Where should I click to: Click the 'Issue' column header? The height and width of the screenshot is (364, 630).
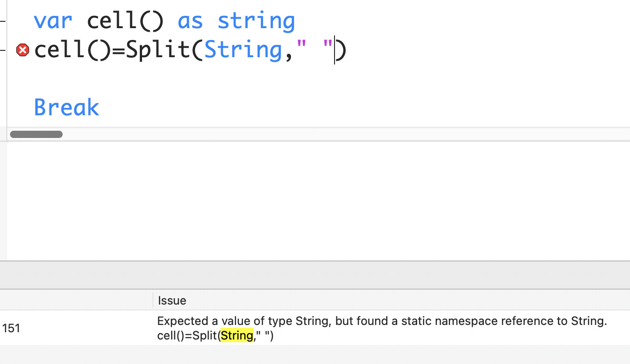click(x=172, y=300)
